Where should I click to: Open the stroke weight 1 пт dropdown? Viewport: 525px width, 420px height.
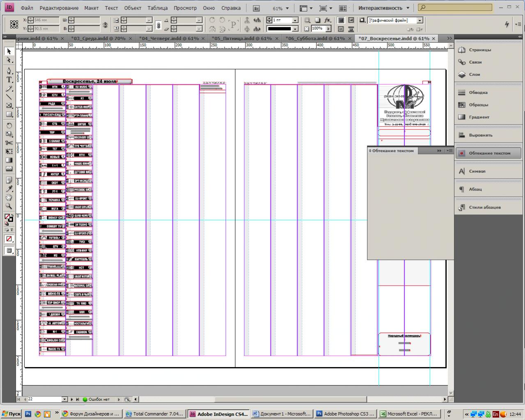point(295,20)
